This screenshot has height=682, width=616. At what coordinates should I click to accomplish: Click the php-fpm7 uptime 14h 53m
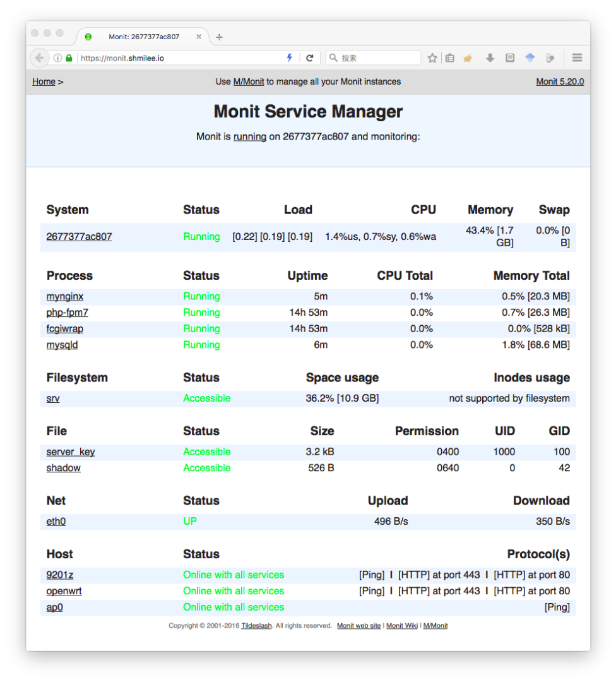coord(309,313)
